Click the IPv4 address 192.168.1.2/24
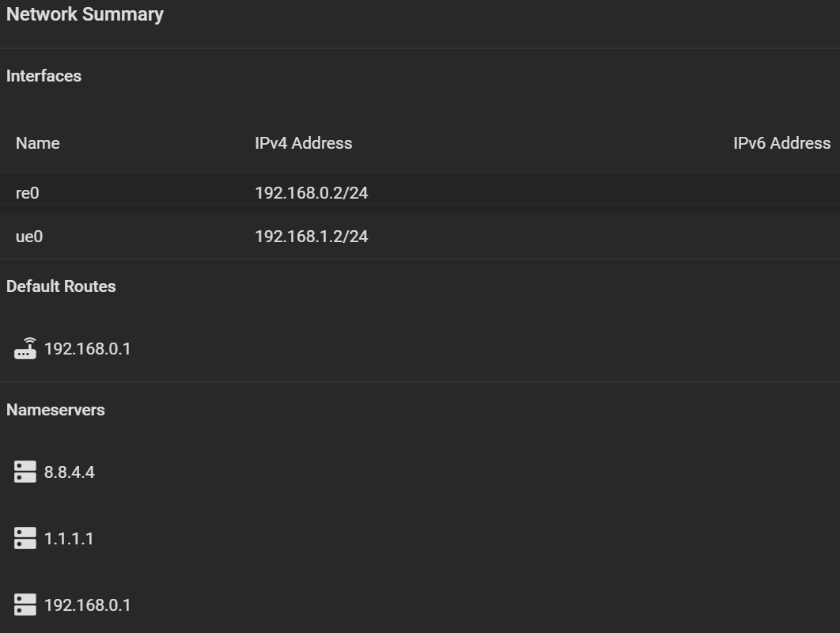840x633 pixels. pyautogui.click(x=312, y=237)
